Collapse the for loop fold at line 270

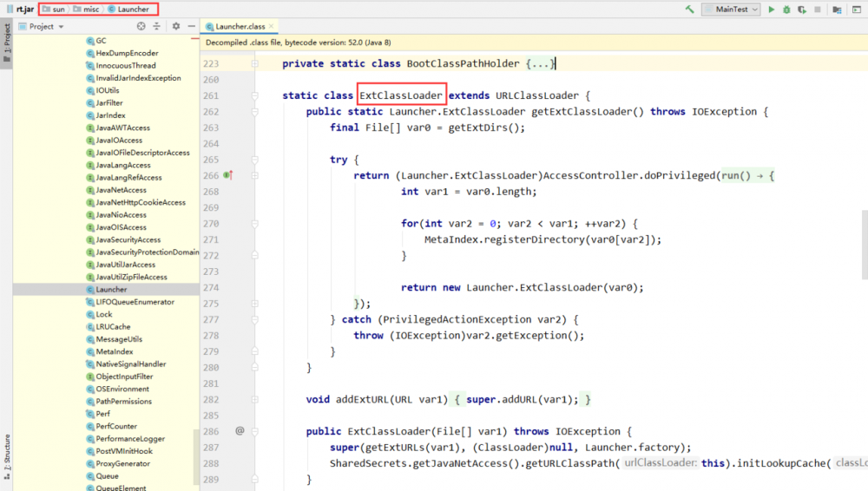(255, 224)
